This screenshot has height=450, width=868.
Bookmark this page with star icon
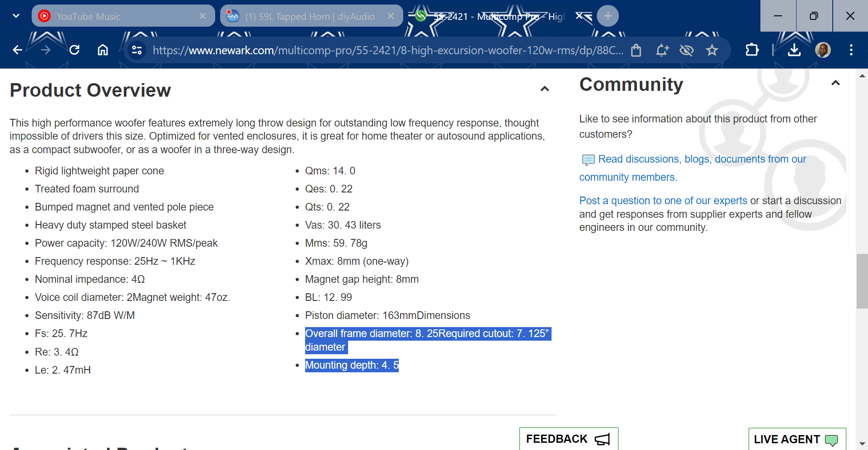712,50
